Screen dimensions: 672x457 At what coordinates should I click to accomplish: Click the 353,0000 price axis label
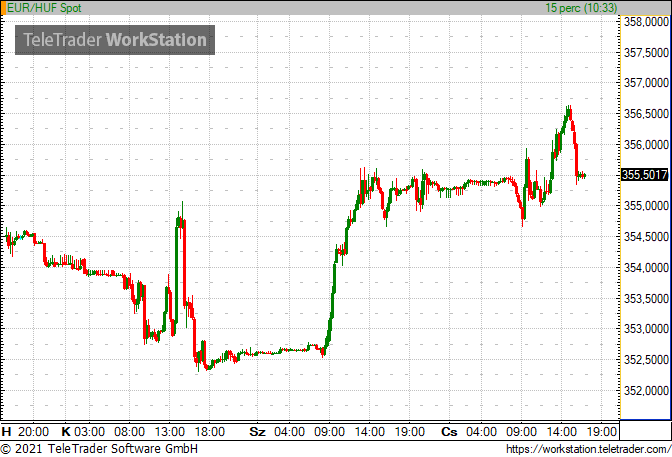click(x=646, y=329)
